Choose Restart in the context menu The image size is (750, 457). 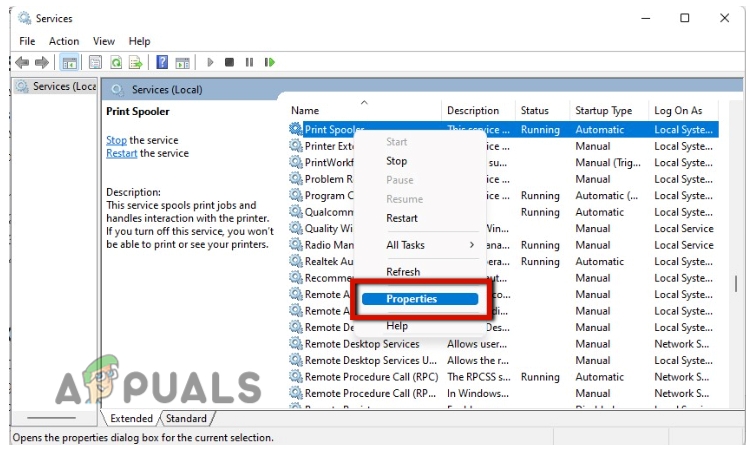click(402, 218)
